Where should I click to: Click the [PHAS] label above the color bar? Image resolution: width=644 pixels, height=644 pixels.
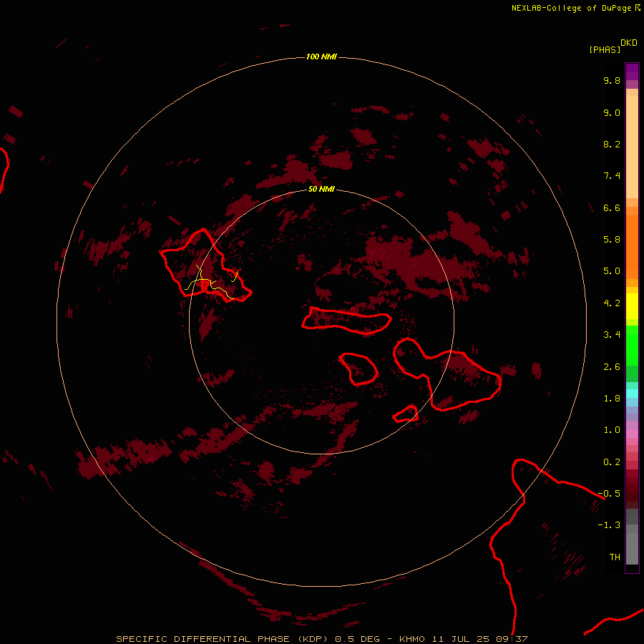point(605,49)
